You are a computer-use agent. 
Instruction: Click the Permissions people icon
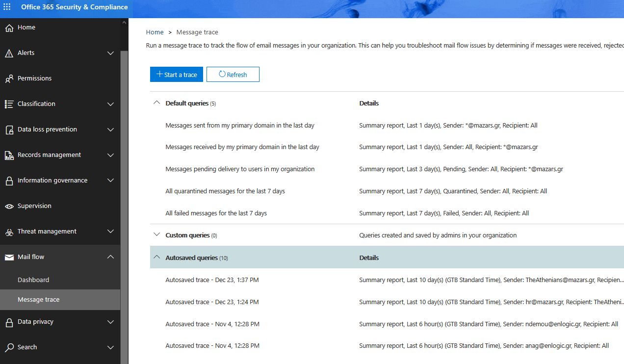9,79
